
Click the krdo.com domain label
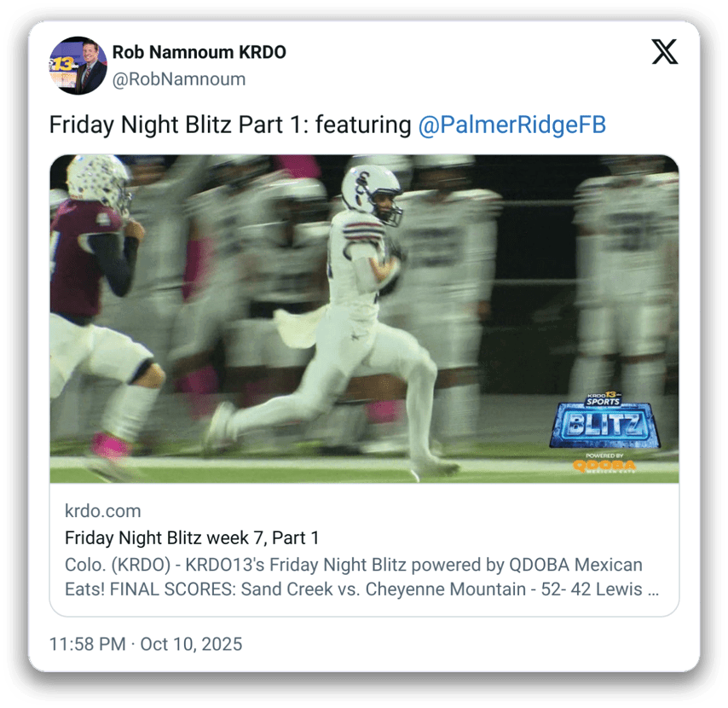[x=103, y=511]
